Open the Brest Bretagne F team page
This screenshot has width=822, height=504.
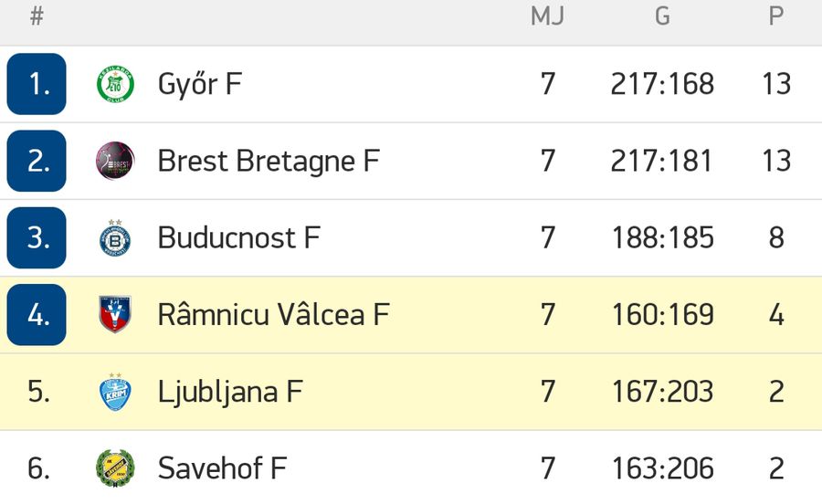pyautogui.click(x=269, y=161)
